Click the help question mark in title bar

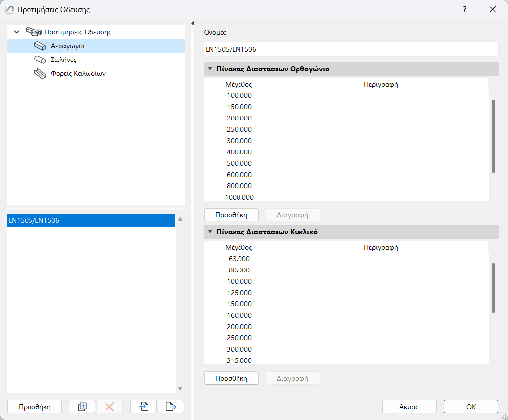pos(465,9)
